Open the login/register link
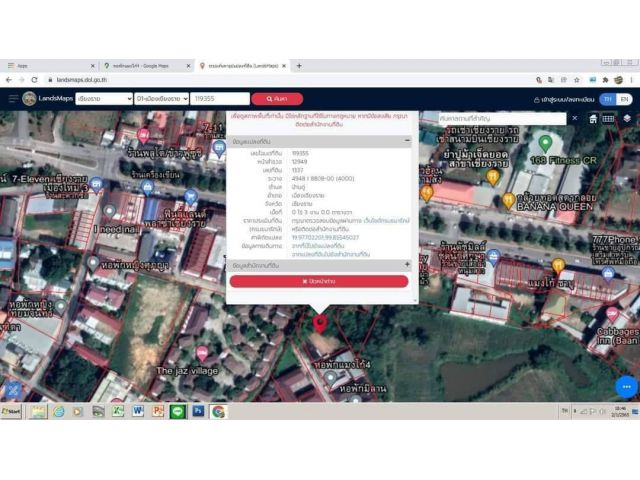640x480 pixels. 564,99
